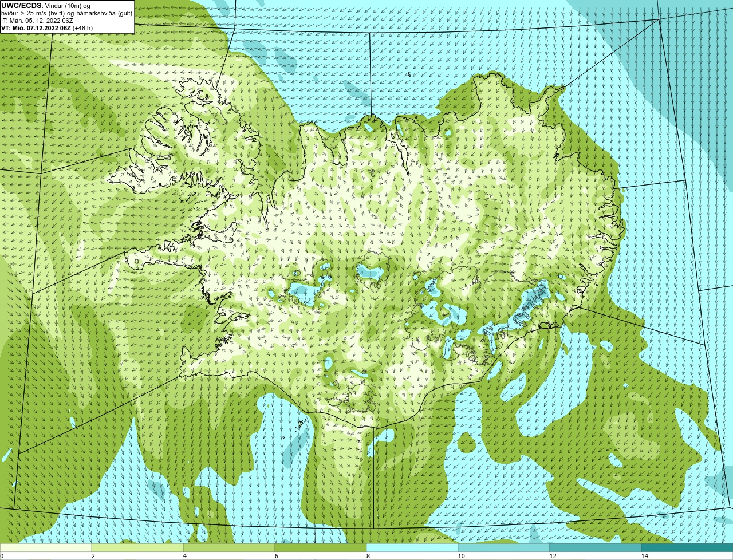Select the "hviður > 25 m/s (hvítt)" description line
This screenshot has height=560, width=733.
tap(66, 13)
